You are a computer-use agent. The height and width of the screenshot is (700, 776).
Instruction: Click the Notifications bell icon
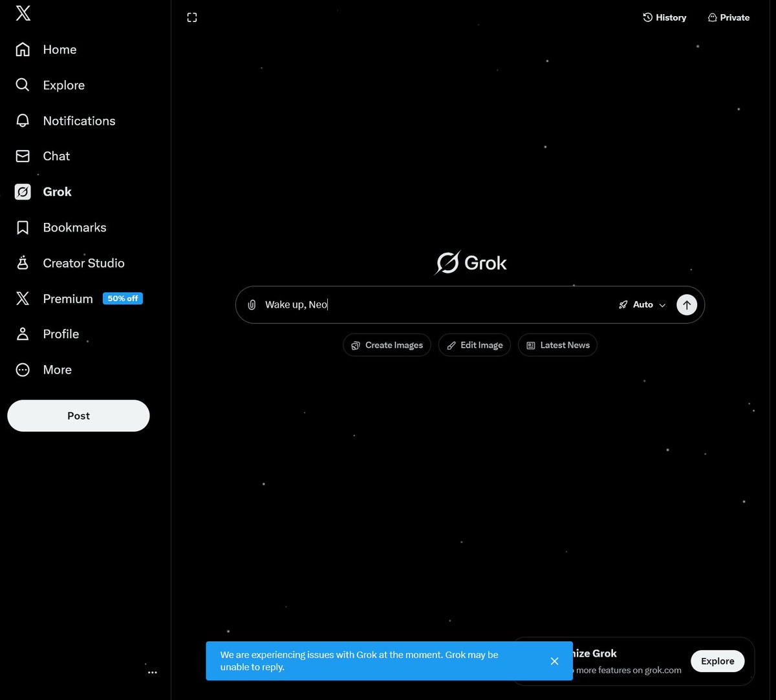click(x=23, y=121)
